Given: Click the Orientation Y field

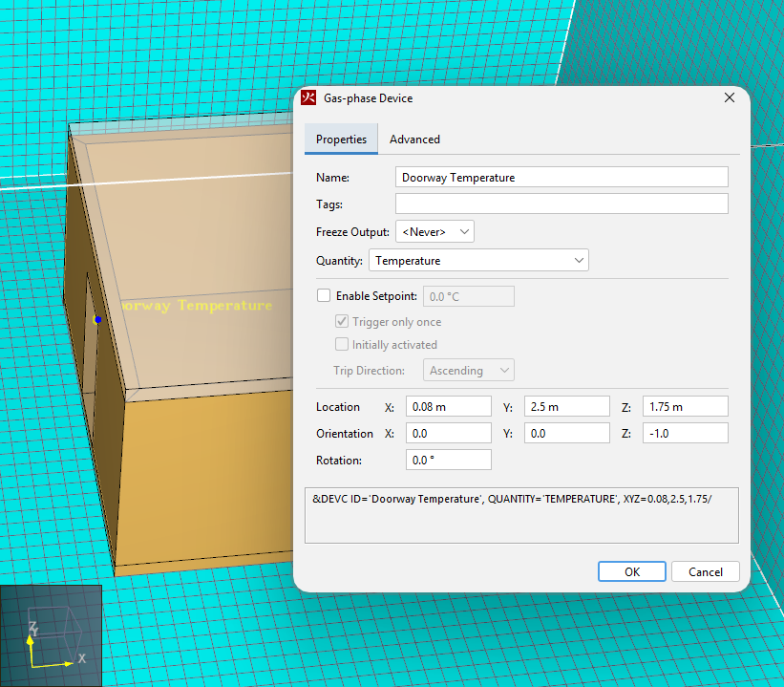Looking at the screenshot, I should 567,433.
